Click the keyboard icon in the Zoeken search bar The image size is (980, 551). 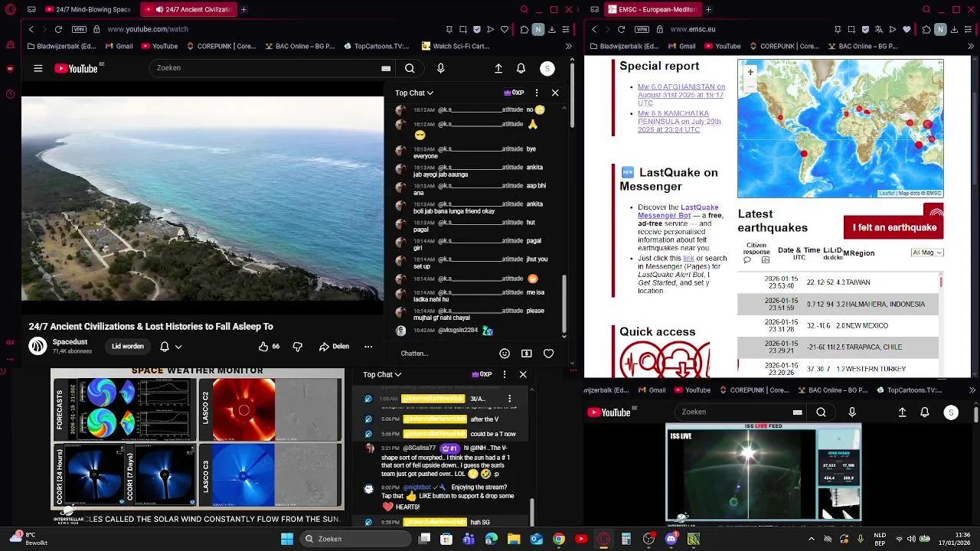click(386, 68)
